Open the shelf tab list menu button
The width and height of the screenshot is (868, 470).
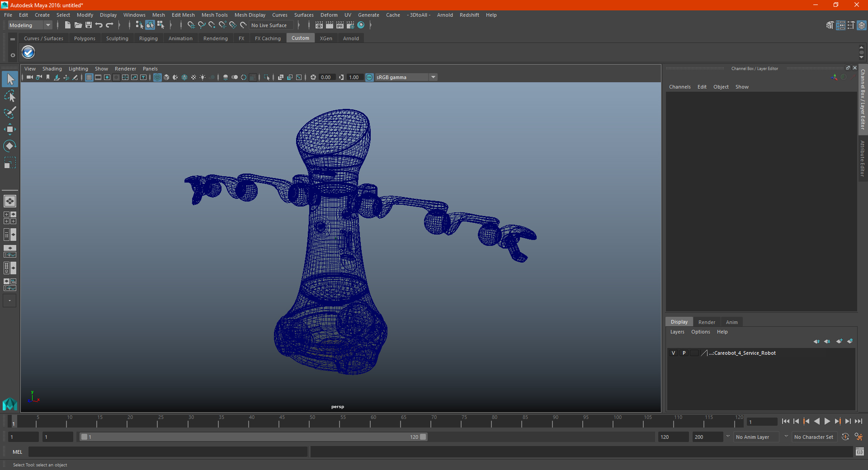click(13, 40)
